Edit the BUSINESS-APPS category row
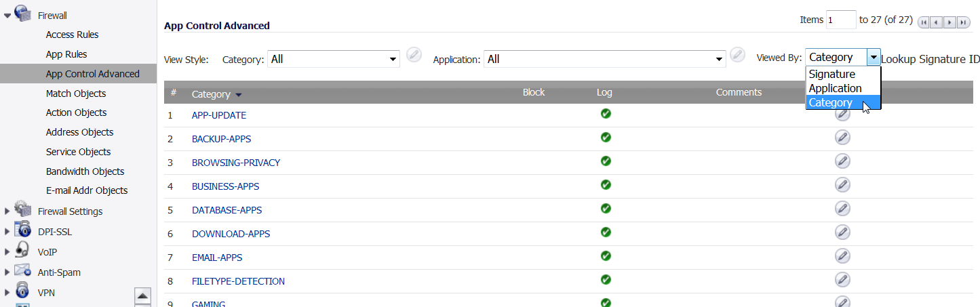 (842, 185)
